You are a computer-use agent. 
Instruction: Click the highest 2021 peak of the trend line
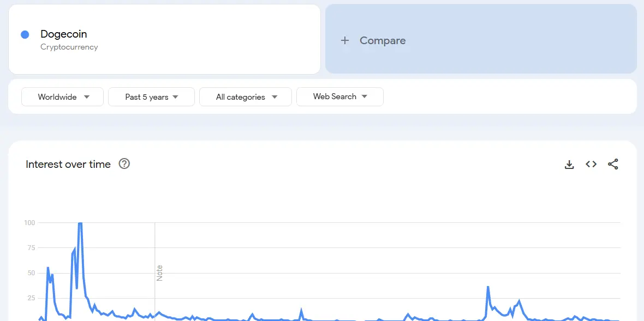pos(80,223)
